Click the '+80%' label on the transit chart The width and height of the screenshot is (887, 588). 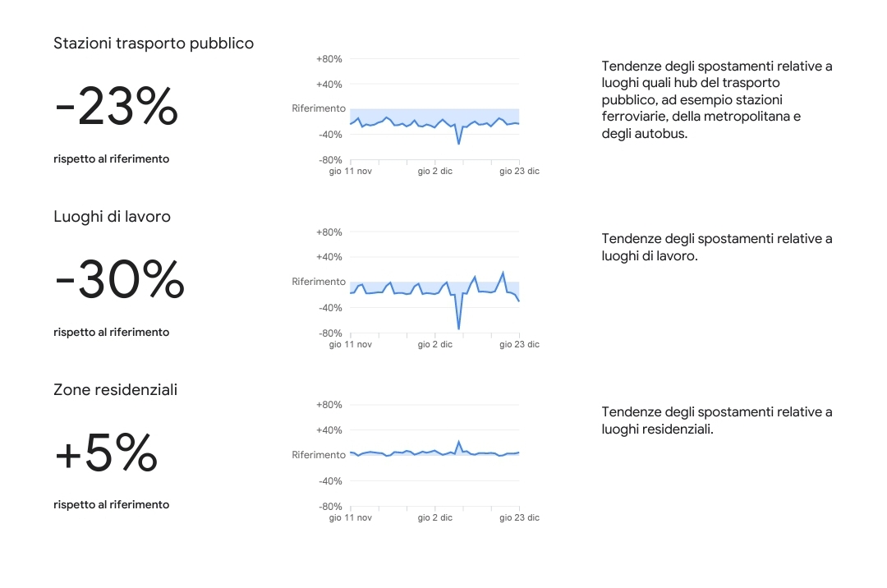coord(329,59)
